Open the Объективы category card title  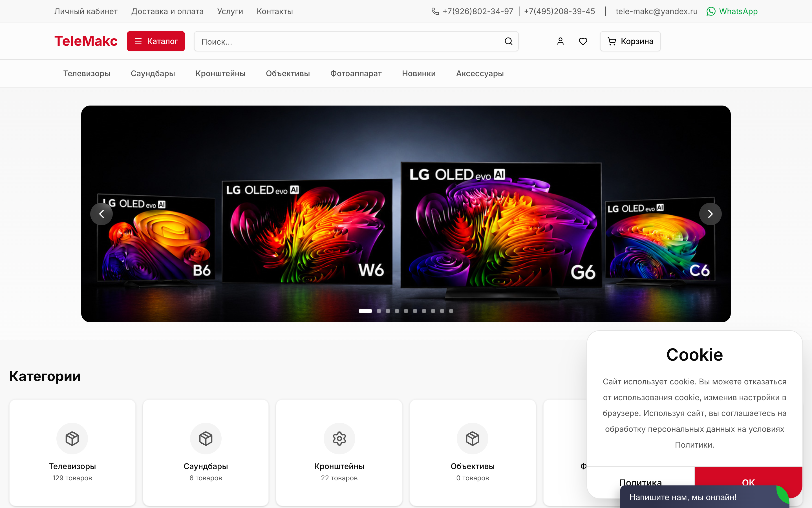[473, 466]
